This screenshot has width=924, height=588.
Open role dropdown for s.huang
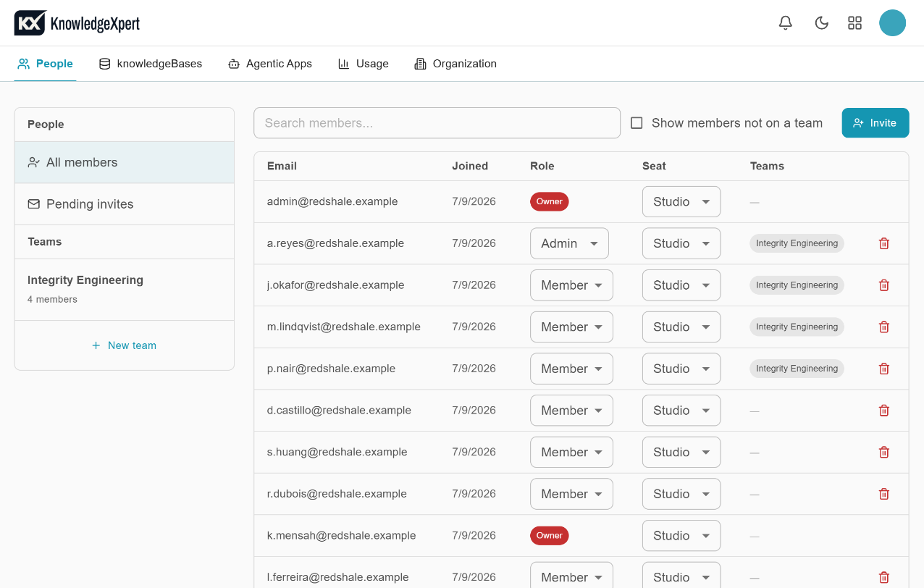tap(571, 452)
